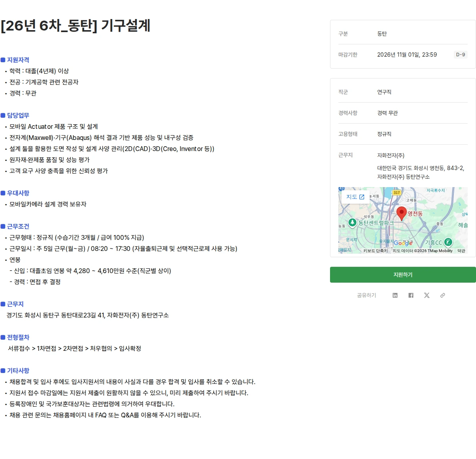This screenshot has height=459, width=476.
Task: Click the 동탄 value in 구분 row
Action: pos(382,34)
